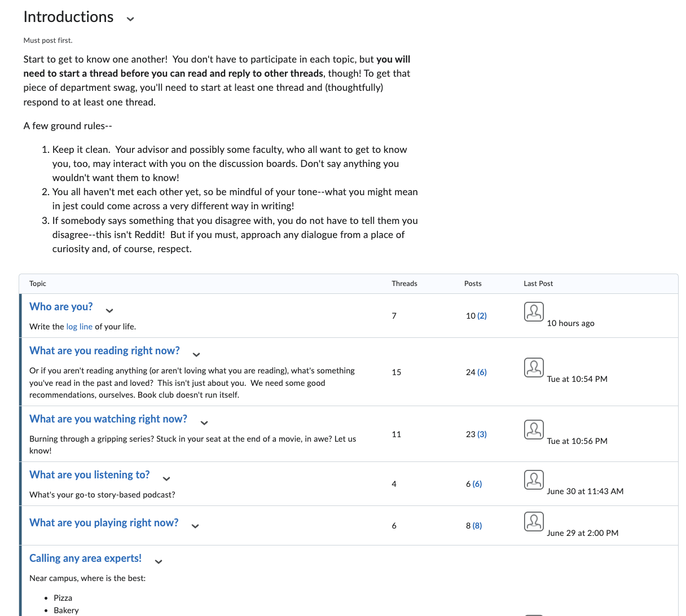Go to the What are you listening to? topic
This screenshot has height=616, width=686.
[x=89, y=475]
